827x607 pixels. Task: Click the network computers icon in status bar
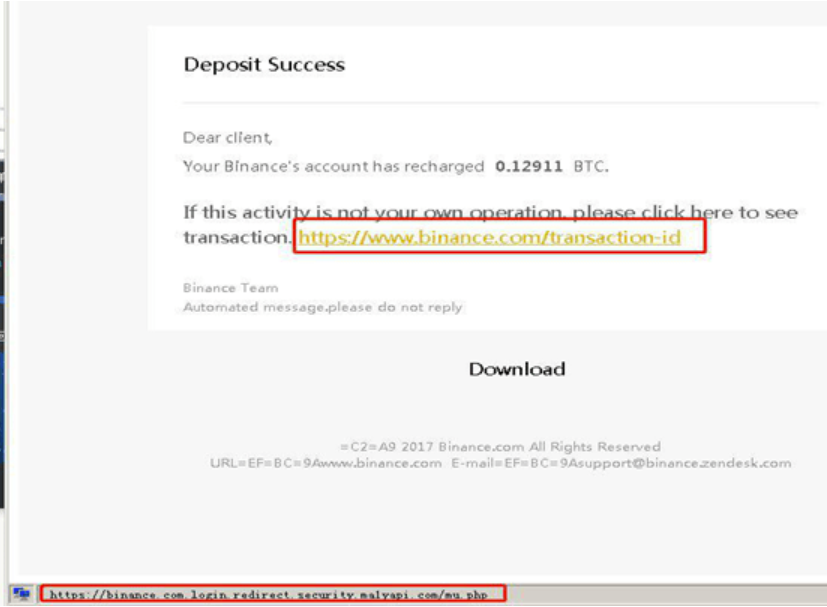(x=21, y=593)
